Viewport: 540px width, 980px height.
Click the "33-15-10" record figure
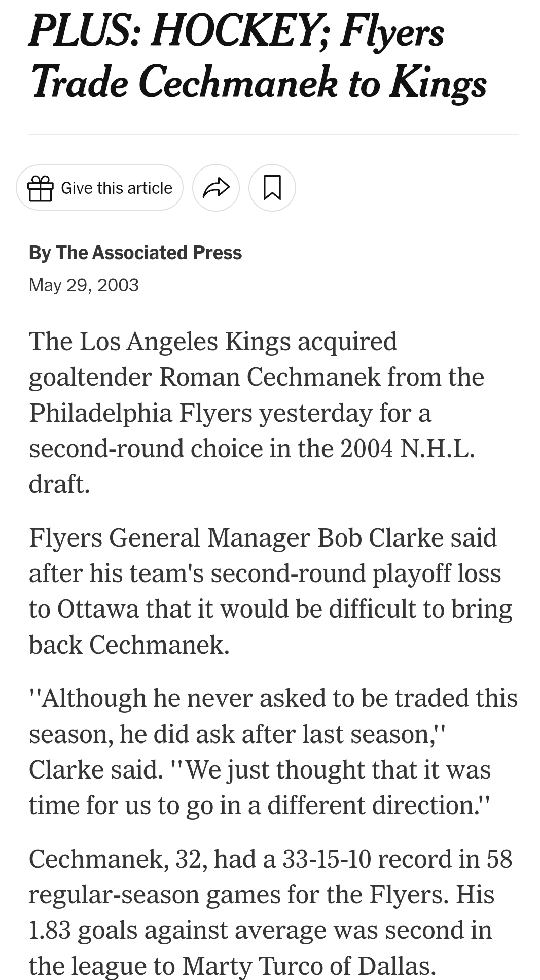(x=327, y=859)
